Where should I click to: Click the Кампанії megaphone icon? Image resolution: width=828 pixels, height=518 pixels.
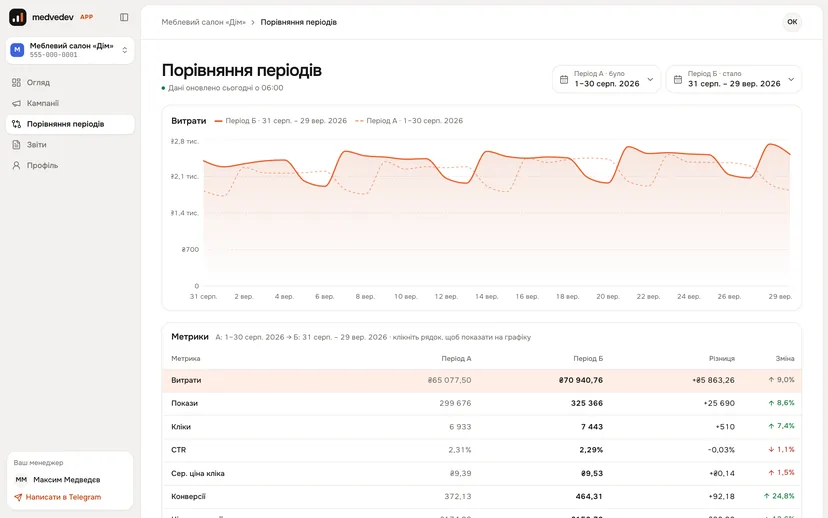tap(16, 103)
